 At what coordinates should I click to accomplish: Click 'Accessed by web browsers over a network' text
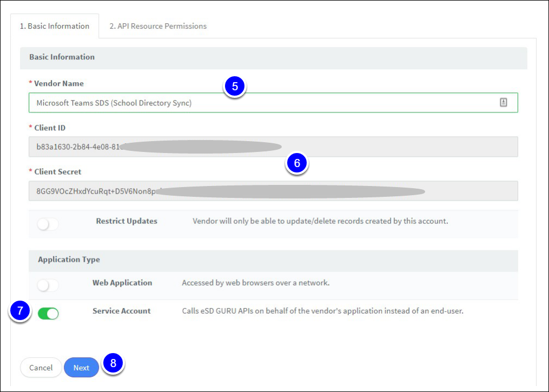(x=256, y=283)
